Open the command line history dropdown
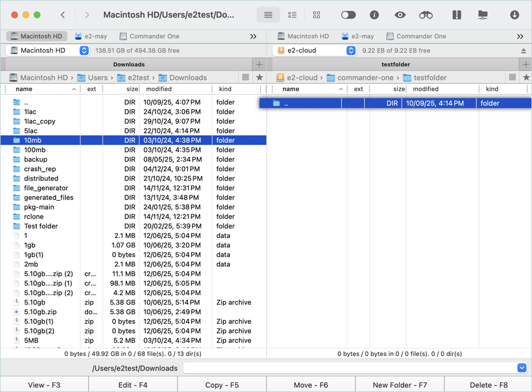This screenshot has height=392, width=532. click(x=522, y=368)
